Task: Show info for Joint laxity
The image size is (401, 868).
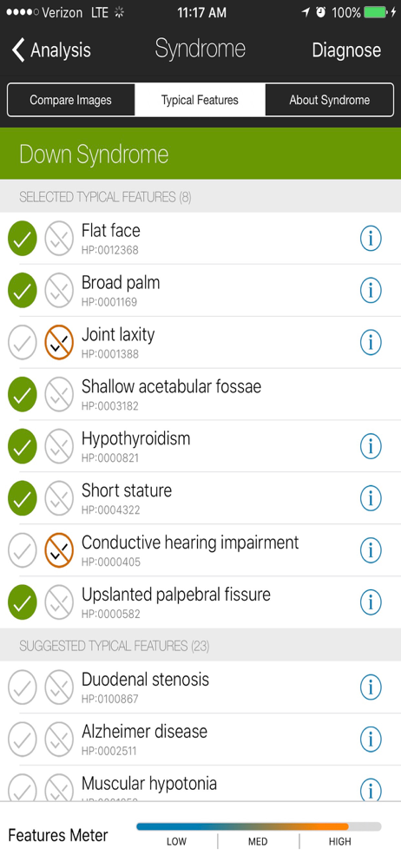Action: (x=371, y=343)
